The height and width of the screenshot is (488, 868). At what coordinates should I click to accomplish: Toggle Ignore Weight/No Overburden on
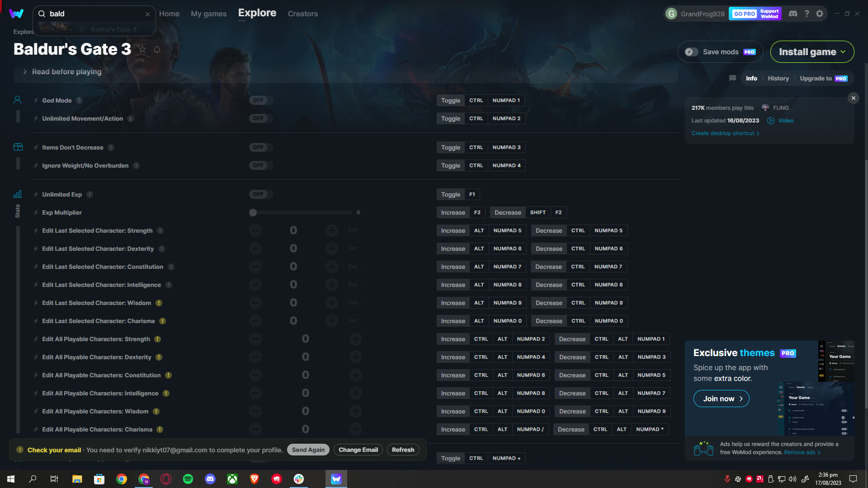(261, 165)
